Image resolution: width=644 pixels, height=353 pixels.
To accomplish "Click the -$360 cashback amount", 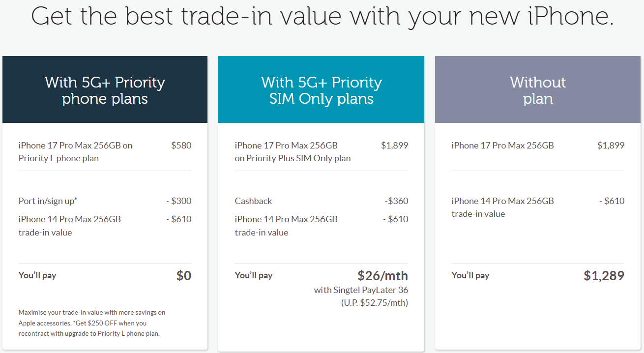I will pyautogui.click(x=396, y=201).
